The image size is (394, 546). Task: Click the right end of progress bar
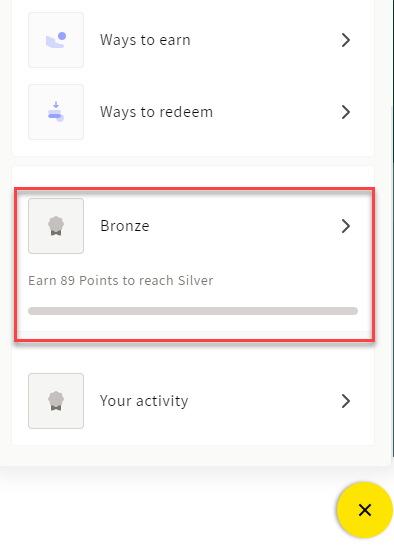[x=354, y=311]
